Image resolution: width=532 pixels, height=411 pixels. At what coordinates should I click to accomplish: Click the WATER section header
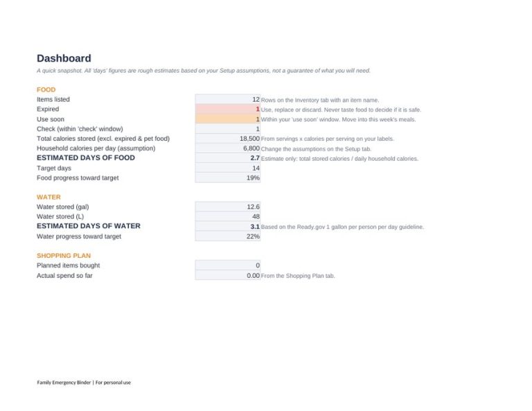pos(48,198)
